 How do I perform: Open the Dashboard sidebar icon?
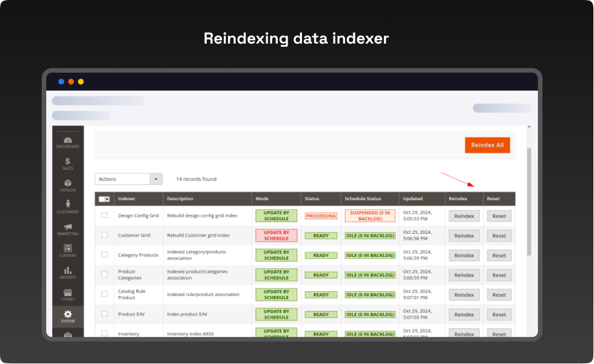pos(68,141)
